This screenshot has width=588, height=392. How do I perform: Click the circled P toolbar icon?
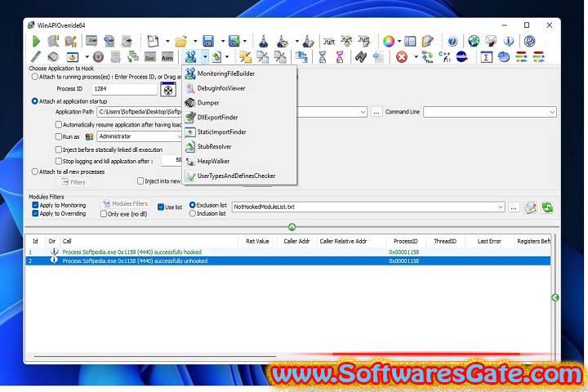[529, 42]
